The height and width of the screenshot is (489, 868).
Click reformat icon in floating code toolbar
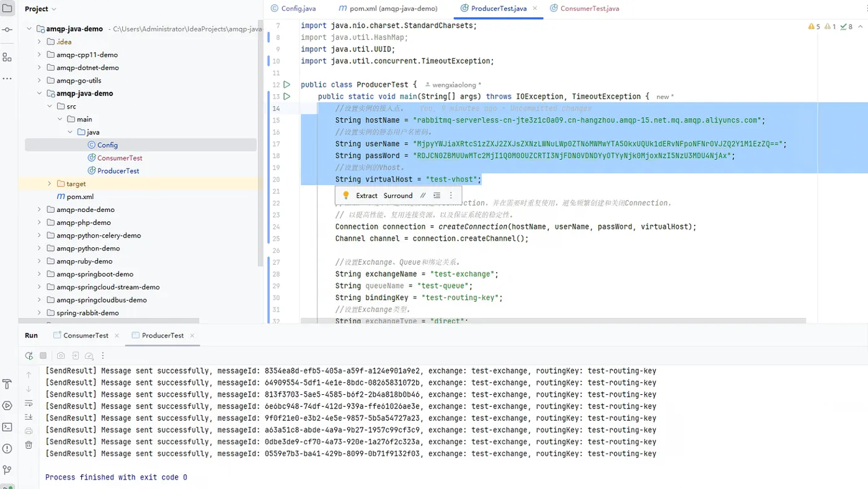[x=437, y=195]
